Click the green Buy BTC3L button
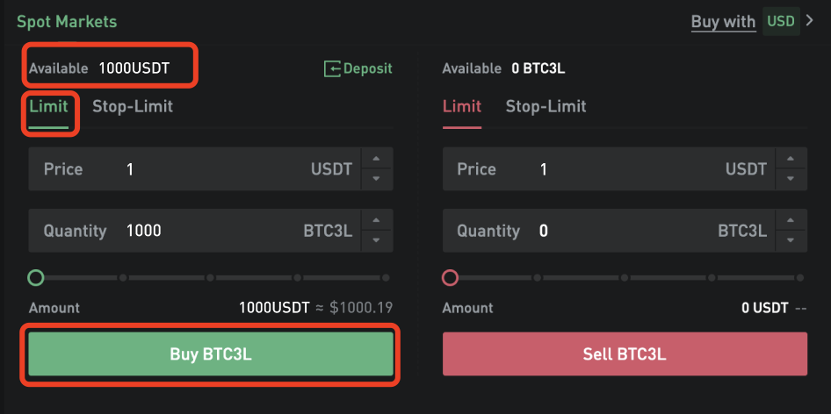 click(x=211, y=354)
